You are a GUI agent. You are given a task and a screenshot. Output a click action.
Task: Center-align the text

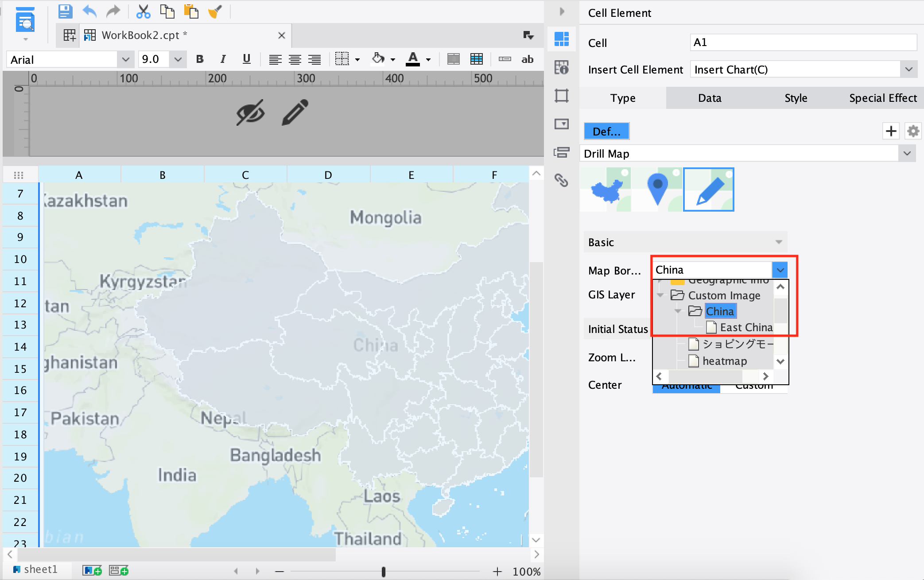(x=295, y=59)
